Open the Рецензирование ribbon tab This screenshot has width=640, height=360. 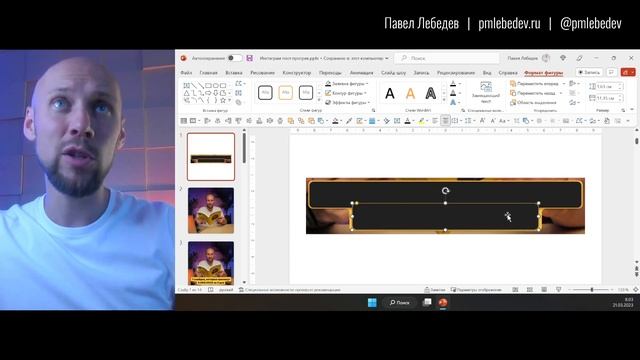coord(456,73)
